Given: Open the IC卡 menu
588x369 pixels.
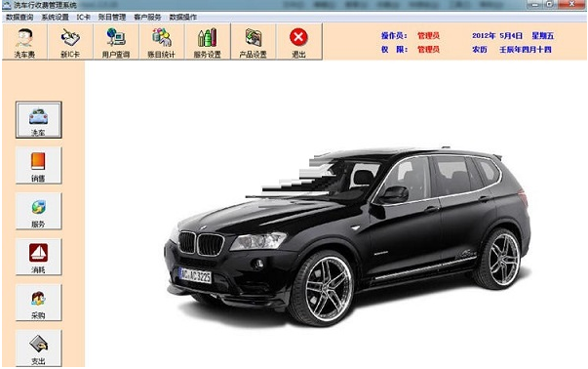Looking at the screenshot, I should (83, 18).
